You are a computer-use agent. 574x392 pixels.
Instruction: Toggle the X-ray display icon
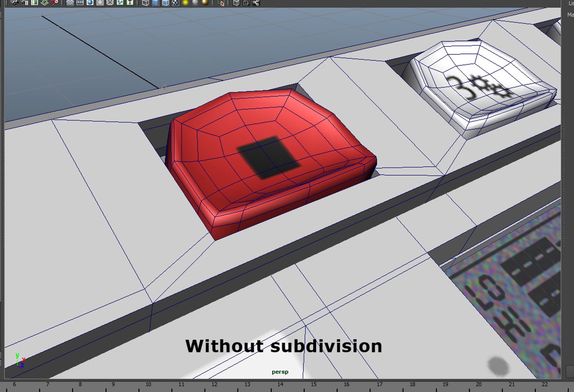(236, 3)
